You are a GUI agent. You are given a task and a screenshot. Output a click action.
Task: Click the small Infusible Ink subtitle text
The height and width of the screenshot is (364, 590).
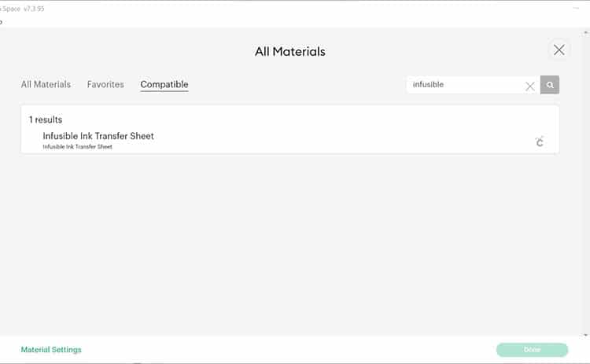pyautogui.click(x=77, y=147)
